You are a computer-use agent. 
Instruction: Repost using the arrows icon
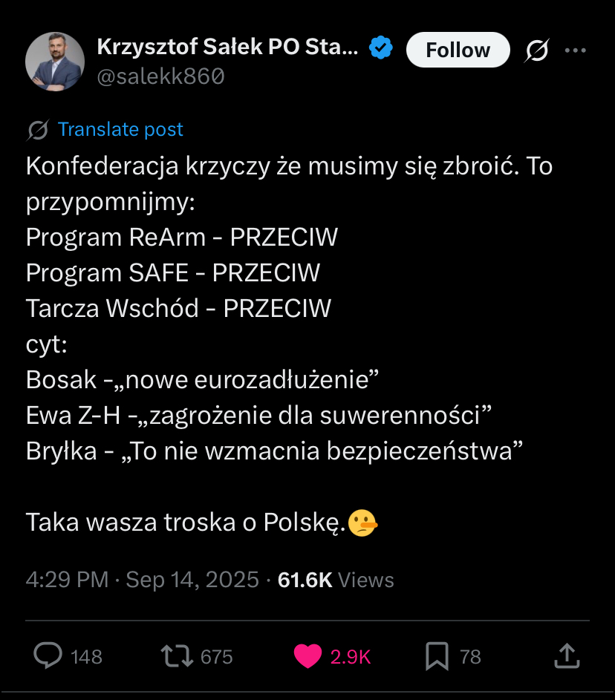[178, 655]
